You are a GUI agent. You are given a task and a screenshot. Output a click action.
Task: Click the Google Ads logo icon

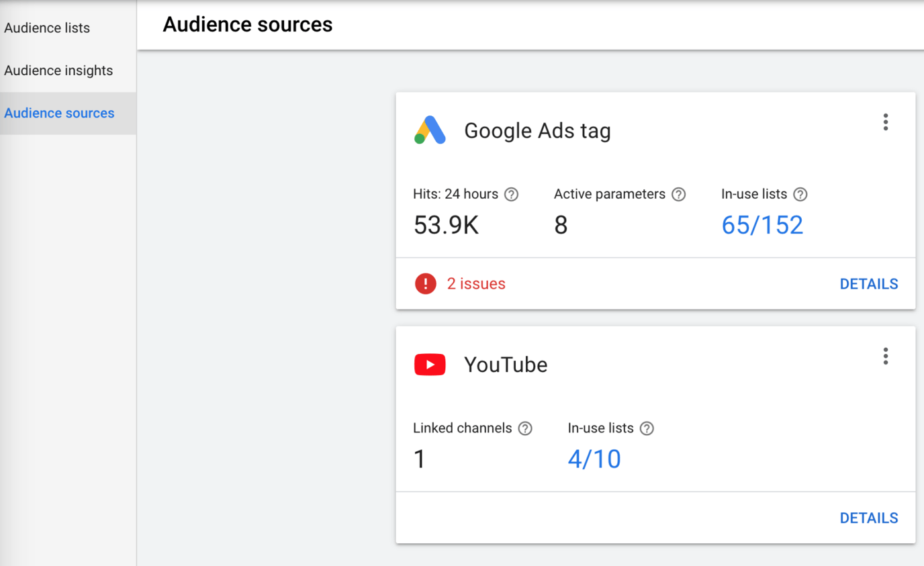(x=430, y=130)
